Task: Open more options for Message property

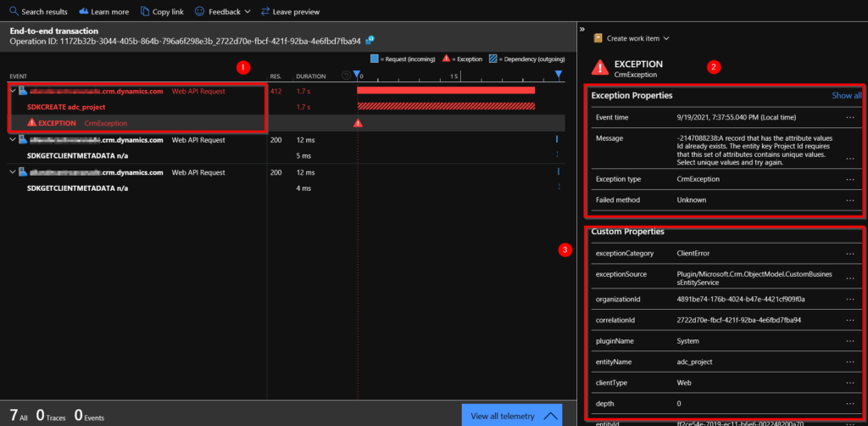Action: pos(850,159)
